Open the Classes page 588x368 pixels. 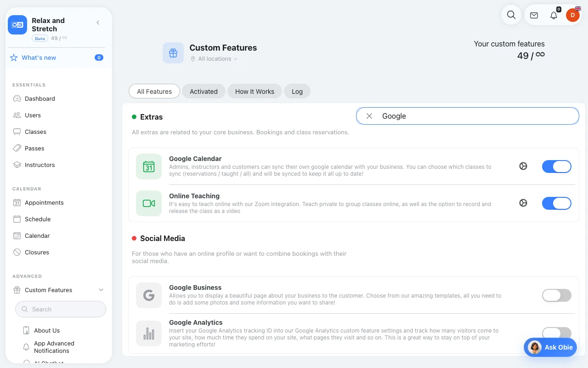[35, 132]
